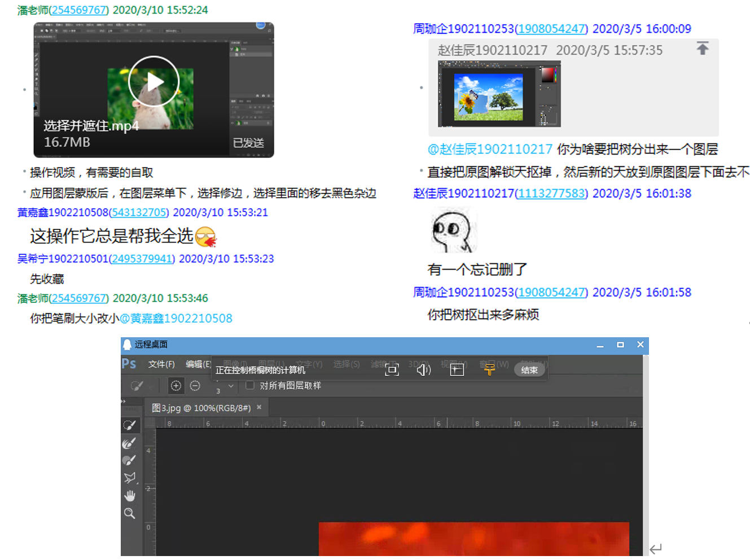Click the speaker icon in remote control bar

423,370
